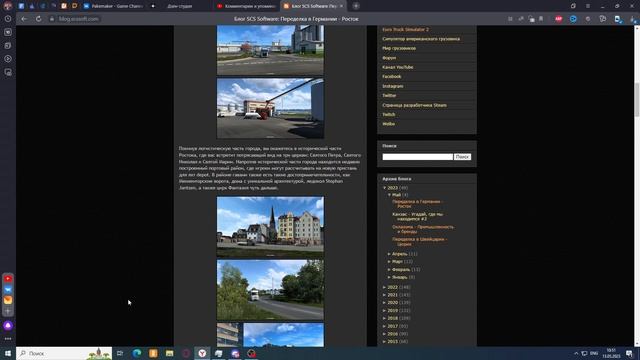
Task: Expand the Февраль archive month
Action: click(389, 269)
